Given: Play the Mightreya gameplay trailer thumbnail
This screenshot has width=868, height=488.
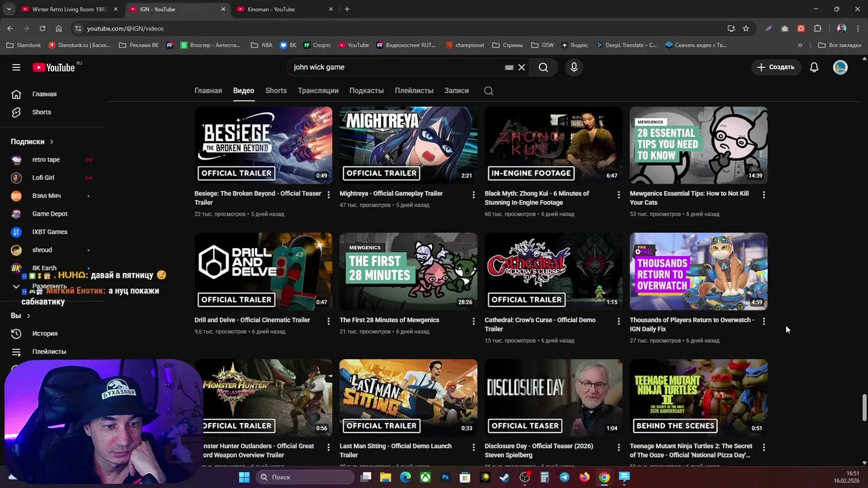Looking at the screenshot, I should click(x=408, y=145).
